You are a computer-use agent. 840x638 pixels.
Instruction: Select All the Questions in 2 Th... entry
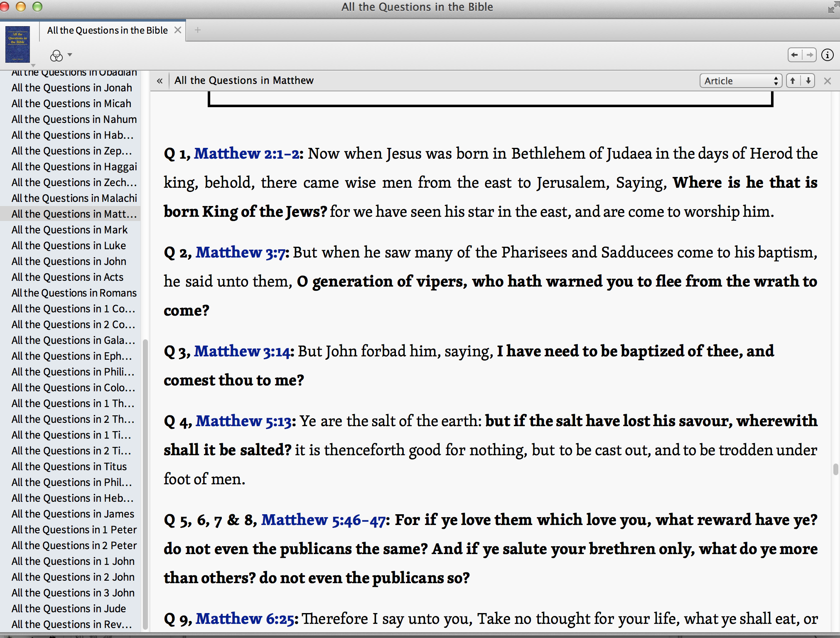tap(73, 419)
